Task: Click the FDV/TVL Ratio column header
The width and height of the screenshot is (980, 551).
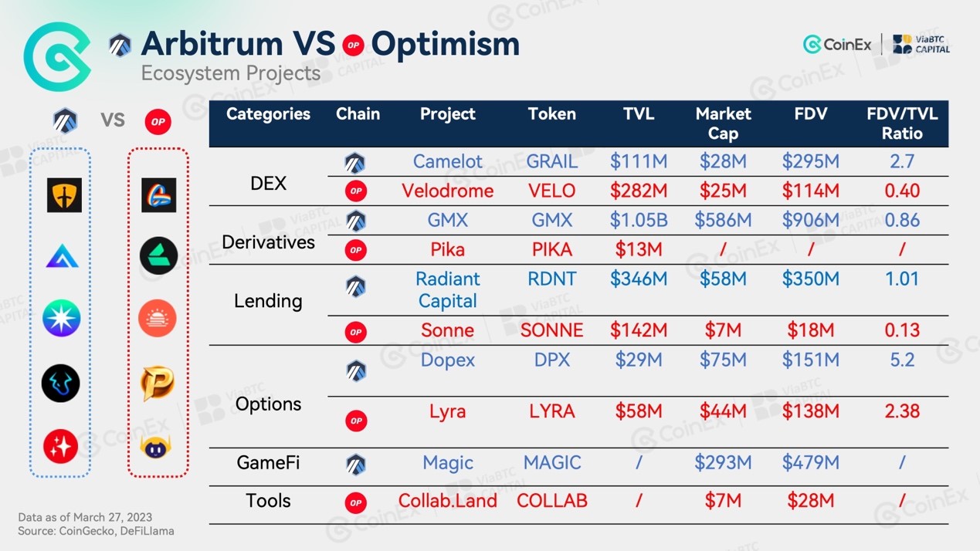Action: tap(902, 123)
